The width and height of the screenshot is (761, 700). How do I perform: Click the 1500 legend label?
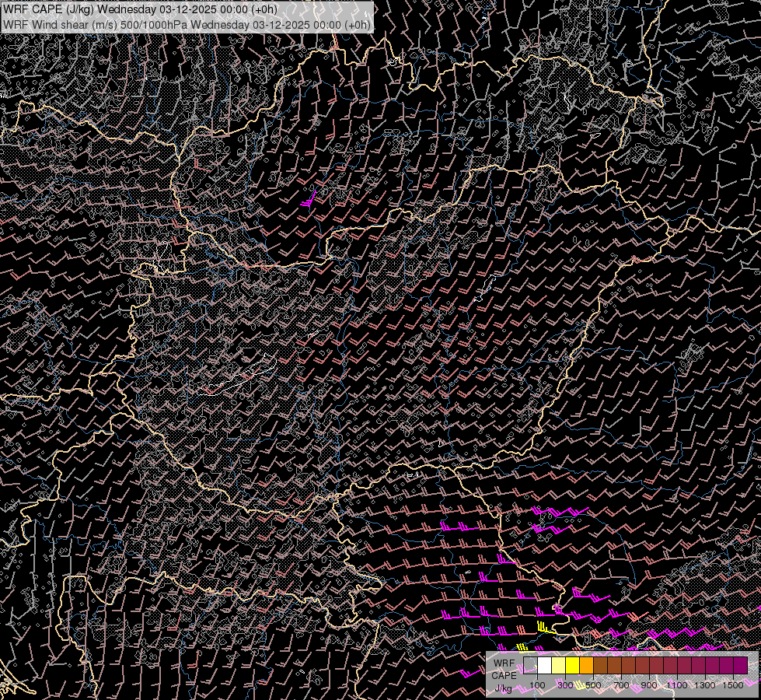(733, 685)
